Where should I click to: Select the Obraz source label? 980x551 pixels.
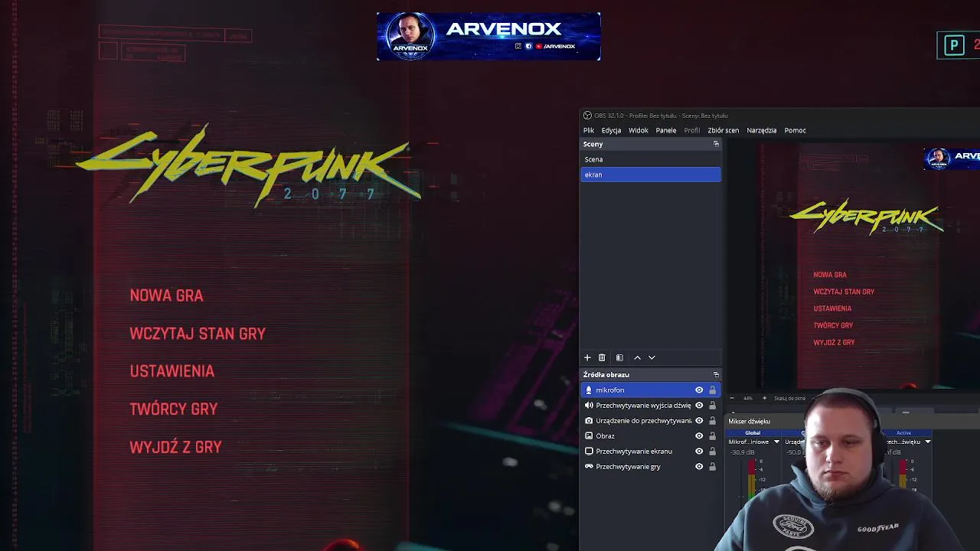pyautogui.click(x=605, y=436)
